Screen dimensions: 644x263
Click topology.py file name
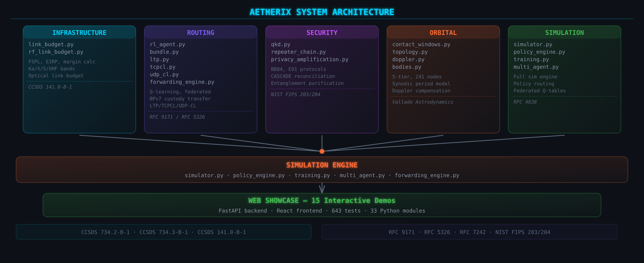point(410,52)
